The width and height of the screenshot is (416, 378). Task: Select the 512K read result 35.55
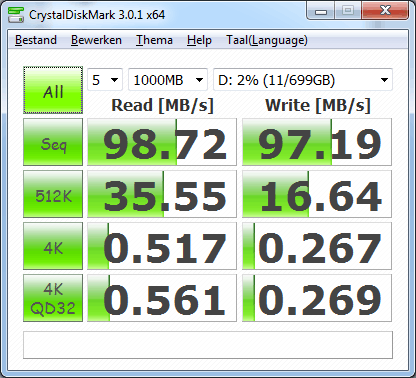pyautogui.click(x=162, y=194)
